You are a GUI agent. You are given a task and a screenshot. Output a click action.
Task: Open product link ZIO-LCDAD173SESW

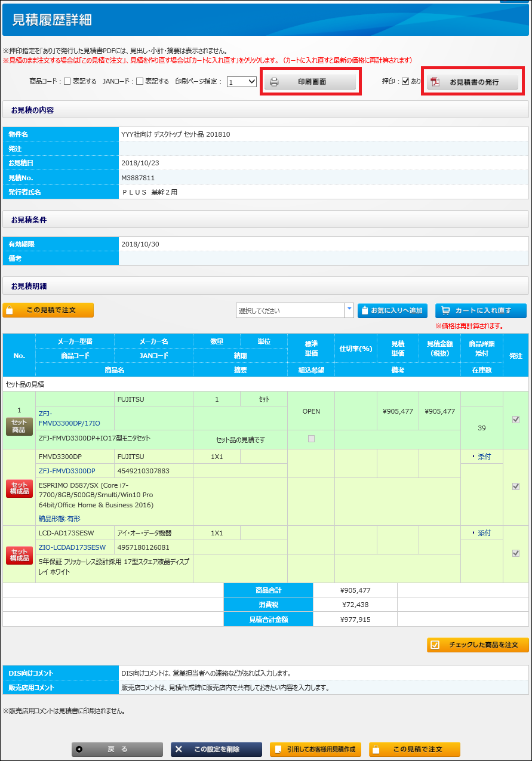point(72,547)
